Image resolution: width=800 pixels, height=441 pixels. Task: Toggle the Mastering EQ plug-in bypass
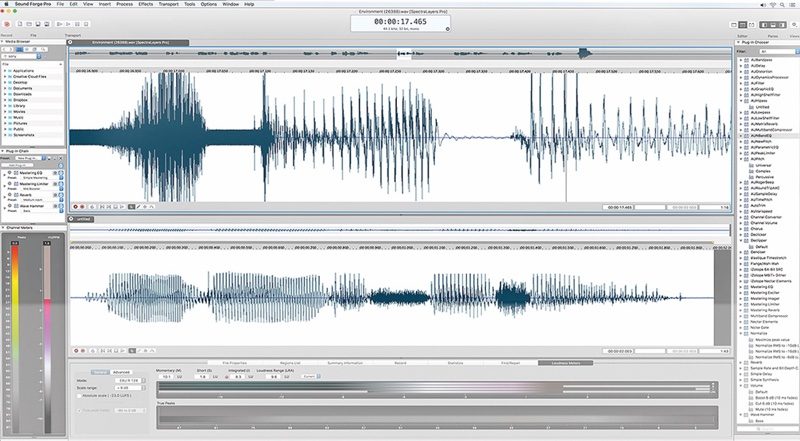point(10,172)
